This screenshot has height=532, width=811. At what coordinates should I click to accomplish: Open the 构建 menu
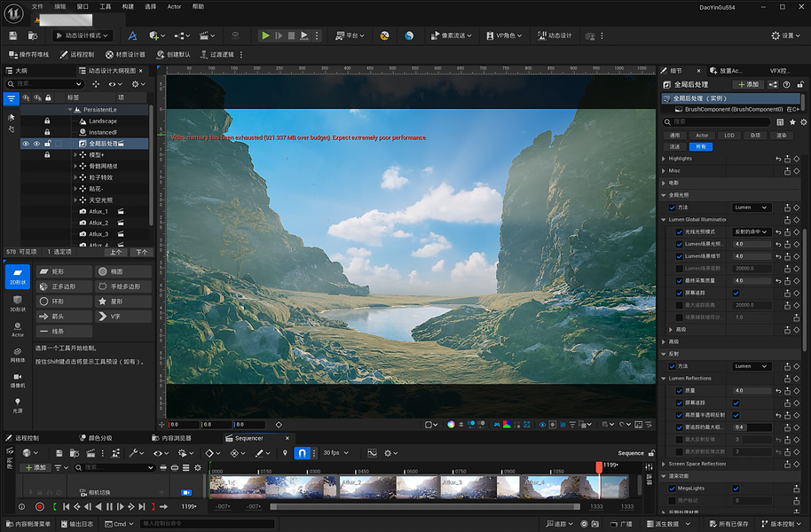pyautogui.click(x=128, y=7)
